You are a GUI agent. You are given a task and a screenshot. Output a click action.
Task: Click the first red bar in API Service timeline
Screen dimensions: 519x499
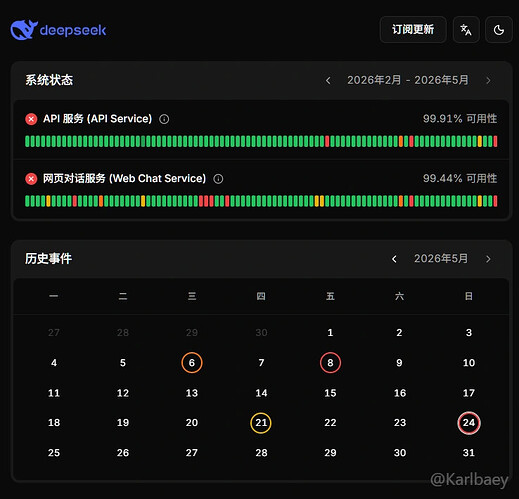(x=327, y=141)
